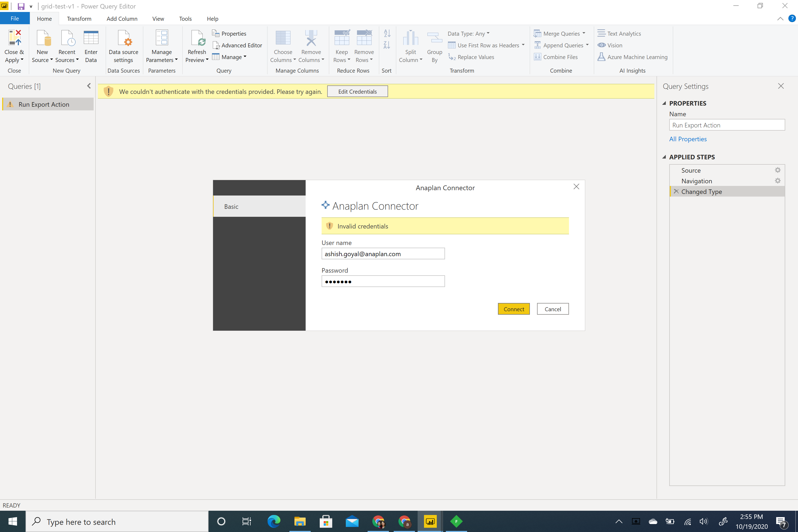This screenshot has height=532, width=798.
Task: Expand the Close & Apply dropdown arrow
Action: (22, 60)
